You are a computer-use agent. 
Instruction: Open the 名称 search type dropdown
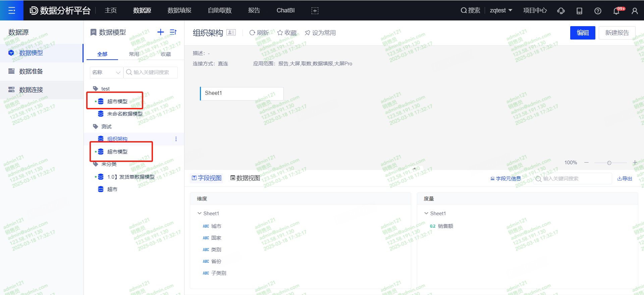click(106, 72)
